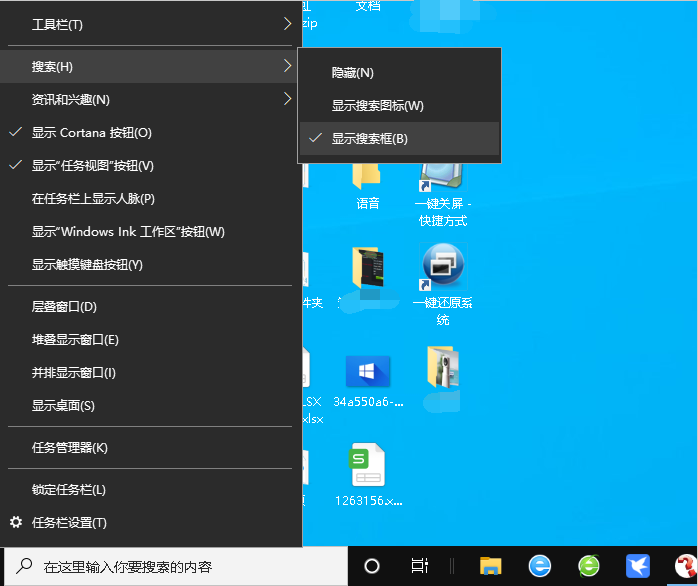Image resolution: width=698 pixels, height=586 pixels.
Task: Choose 显示搜索图标(W) in submenu
Action: point(399,106)
